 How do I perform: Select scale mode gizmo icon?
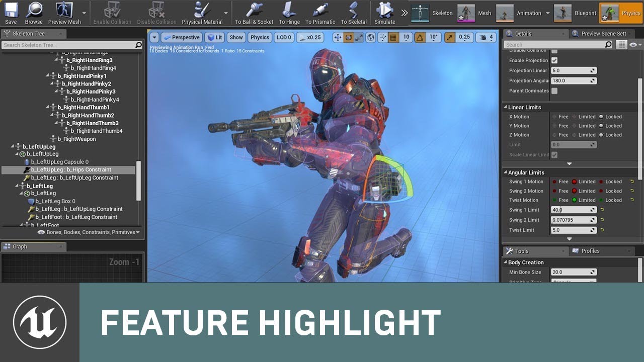click(x=359, y=37)
